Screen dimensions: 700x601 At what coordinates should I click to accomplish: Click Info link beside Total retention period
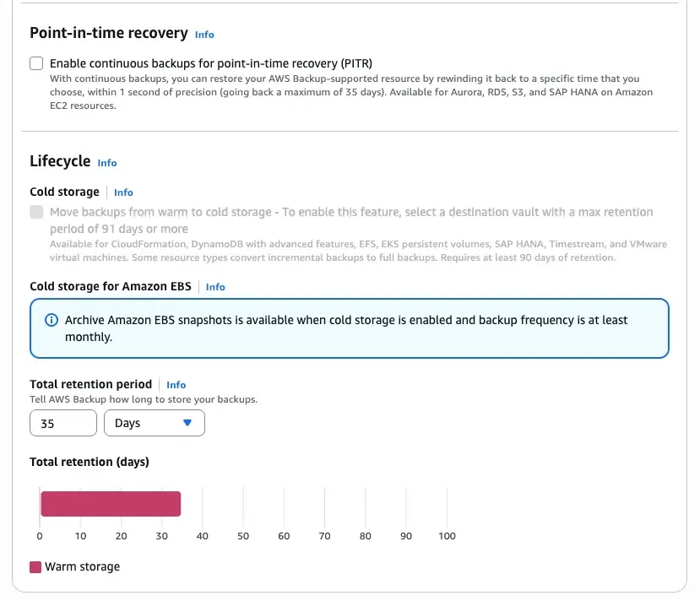[x=176, y=385]
